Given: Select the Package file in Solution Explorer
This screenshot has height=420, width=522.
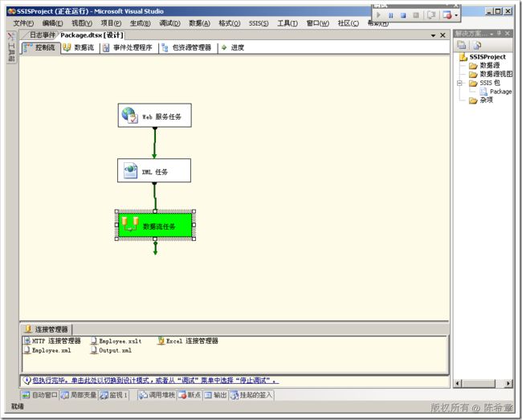Looking at the screenshot, I should (x=495, y=92).
